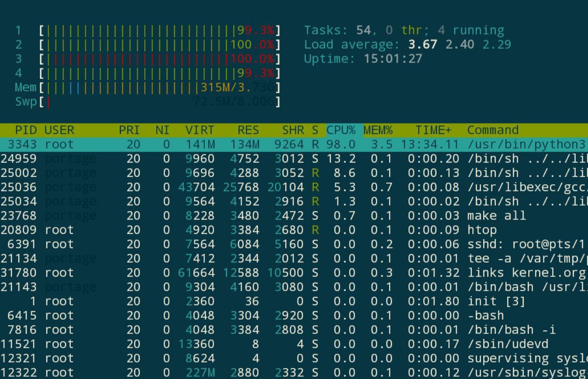The image size is (588, 379).
Task: Select the htop process row
Action: [294, 230]
